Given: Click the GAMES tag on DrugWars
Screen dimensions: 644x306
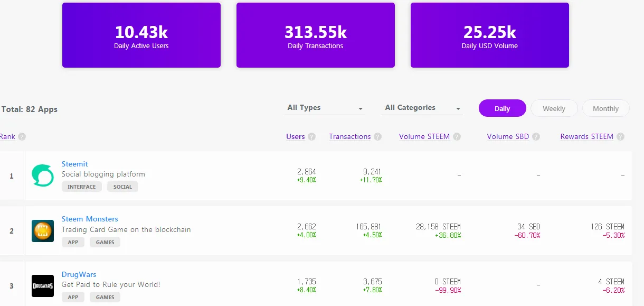Looking at the screenshot, I should coord(105,297).
